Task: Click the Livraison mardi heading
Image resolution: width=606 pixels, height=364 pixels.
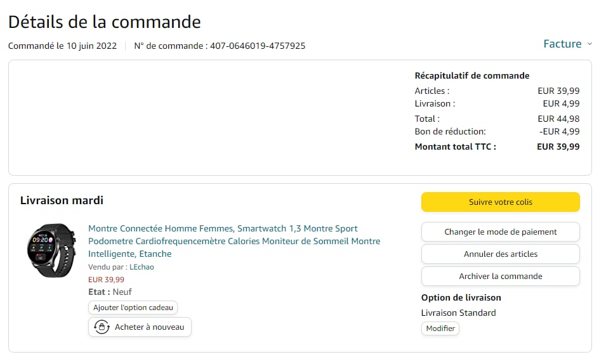Action: [62, 200]
